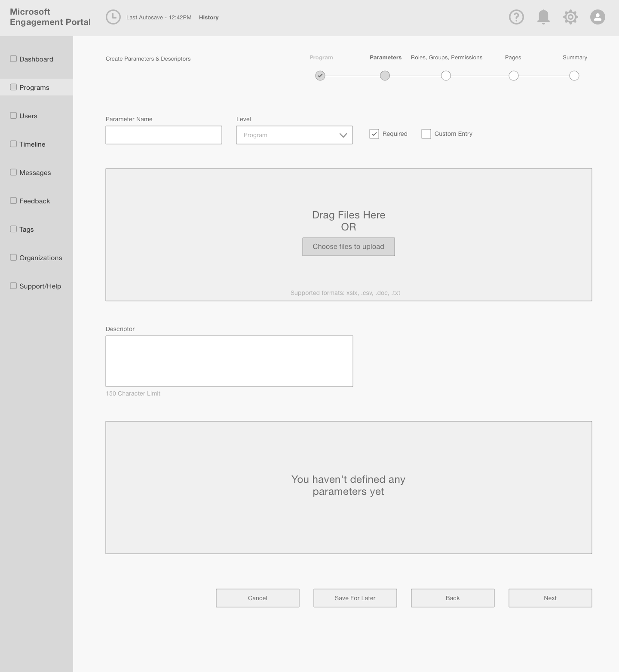
Task: Click the Programs sidebar icon box
Action: tap(13, 87)
